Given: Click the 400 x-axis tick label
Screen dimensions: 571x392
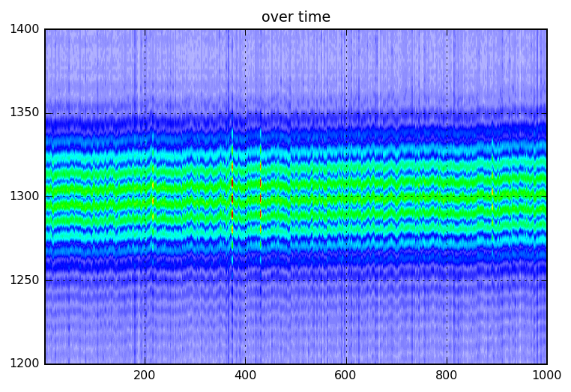Looking at the screenshot, I should 245,376.
